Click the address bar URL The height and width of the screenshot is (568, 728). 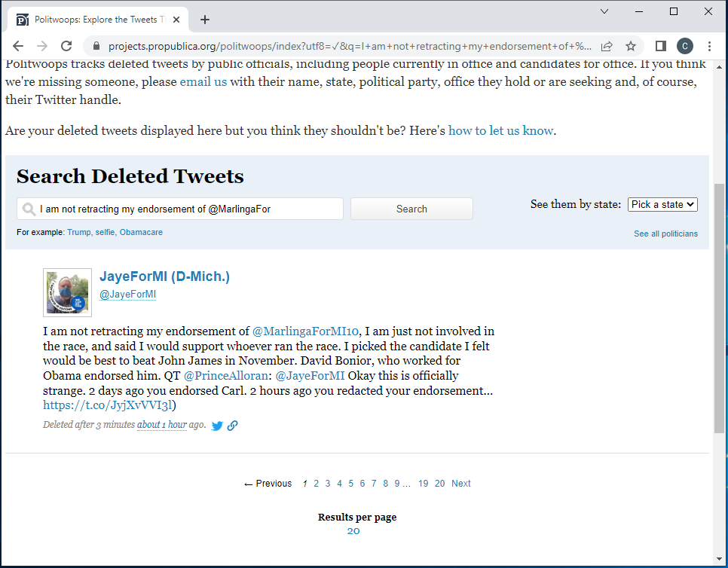click(350, 46)
